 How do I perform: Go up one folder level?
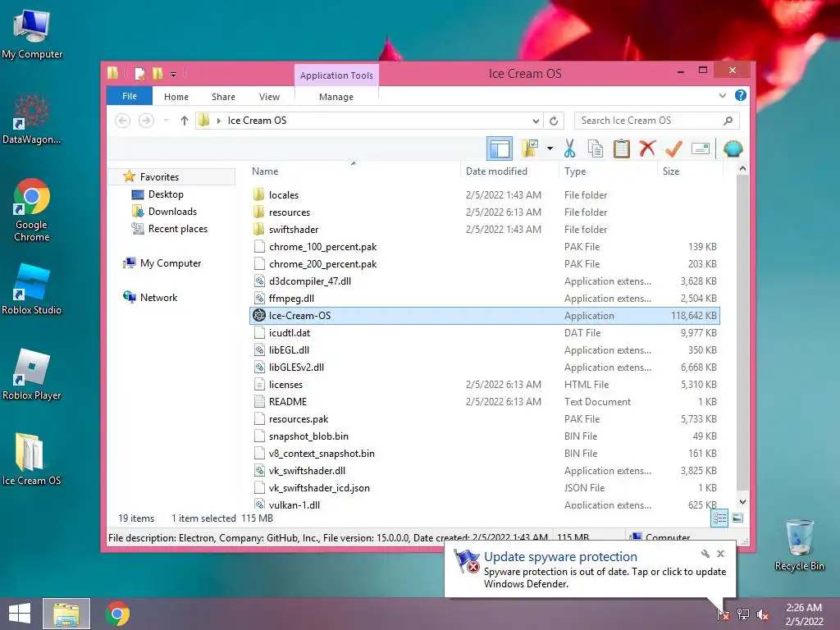coord(185,121)
